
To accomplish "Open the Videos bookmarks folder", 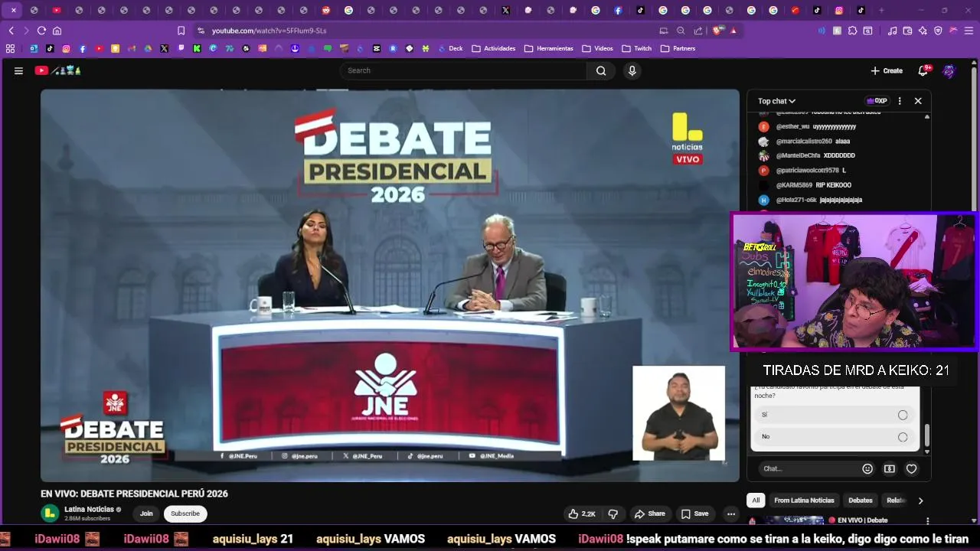I will point(597,48).
